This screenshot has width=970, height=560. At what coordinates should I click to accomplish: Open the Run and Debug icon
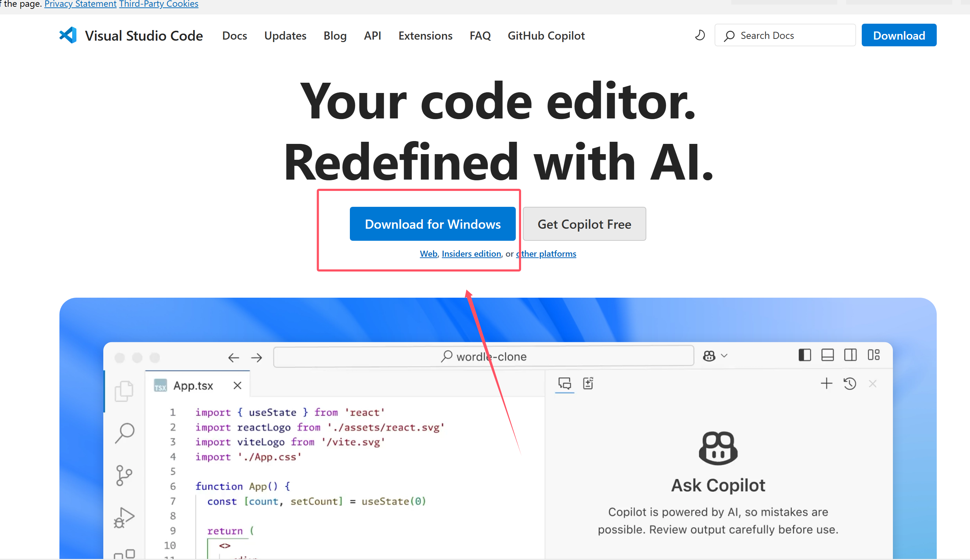(124, 518)
